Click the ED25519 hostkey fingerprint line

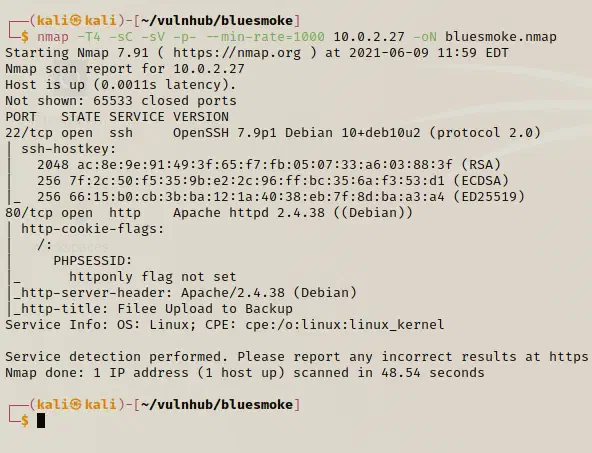click(281, 197)
